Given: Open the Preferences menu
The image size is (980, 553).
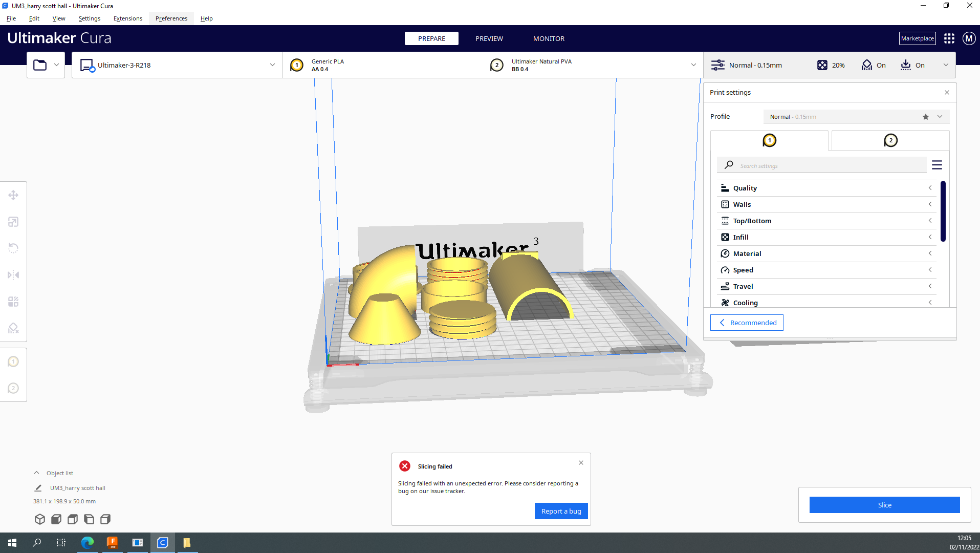Looking at the screenshot, I should coord(171,18).
